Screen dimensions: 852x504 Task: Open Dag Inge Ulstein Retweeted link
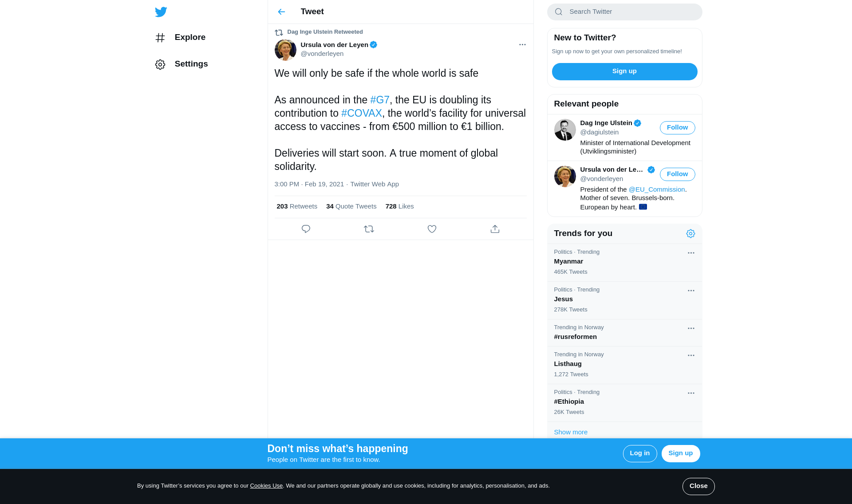[x=325, y=32]
